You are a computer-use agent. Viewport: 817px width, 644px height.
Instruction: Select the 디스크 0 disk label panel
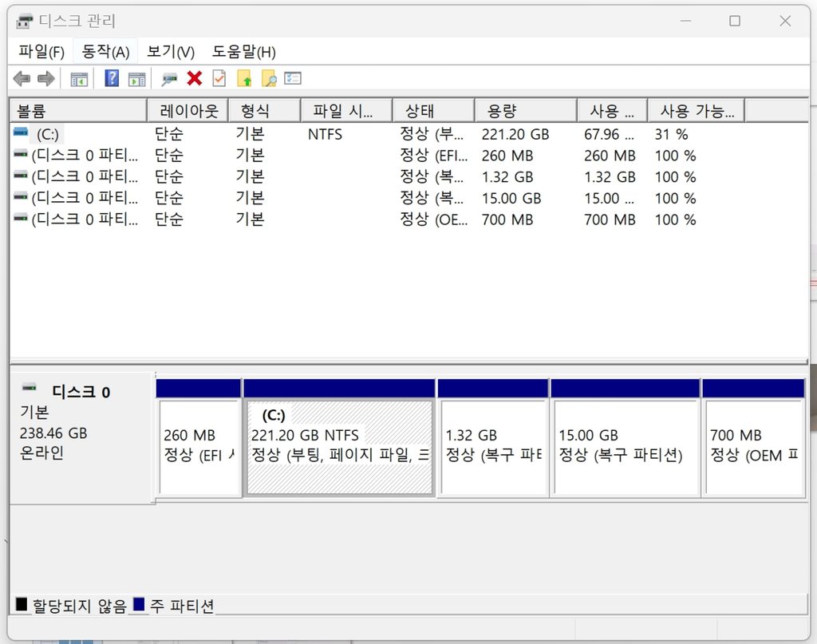click(x=82, y=437)
